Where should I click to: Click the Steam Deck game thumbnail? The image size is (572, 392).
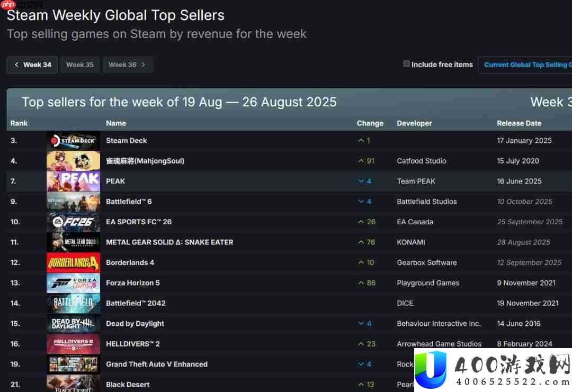[x=73, y=141]
